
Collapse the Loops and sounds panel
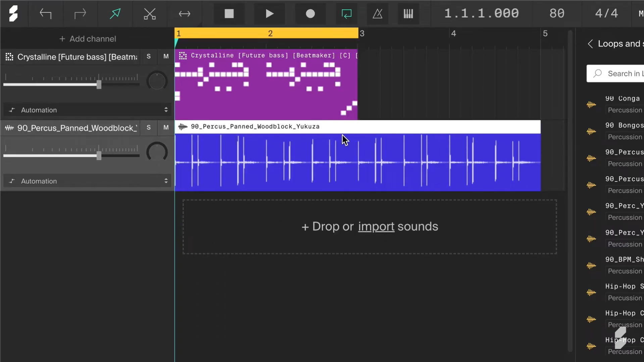[591, 44]
